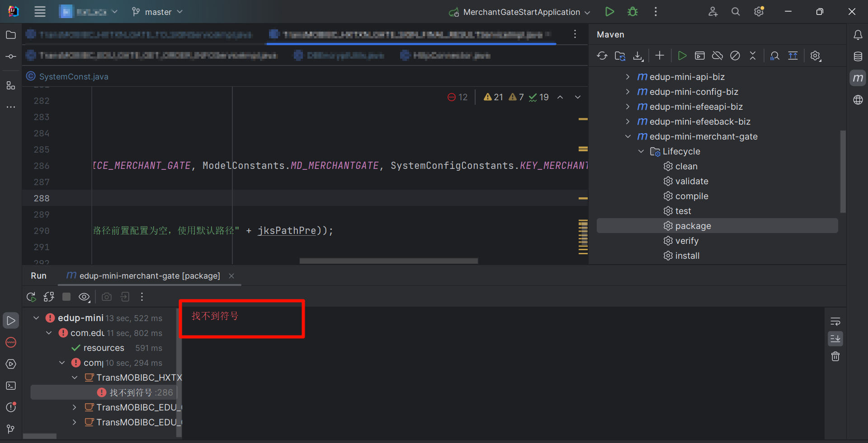Open the Problems tool window
This screenshot has width=868, height=443.
[11, 407]
